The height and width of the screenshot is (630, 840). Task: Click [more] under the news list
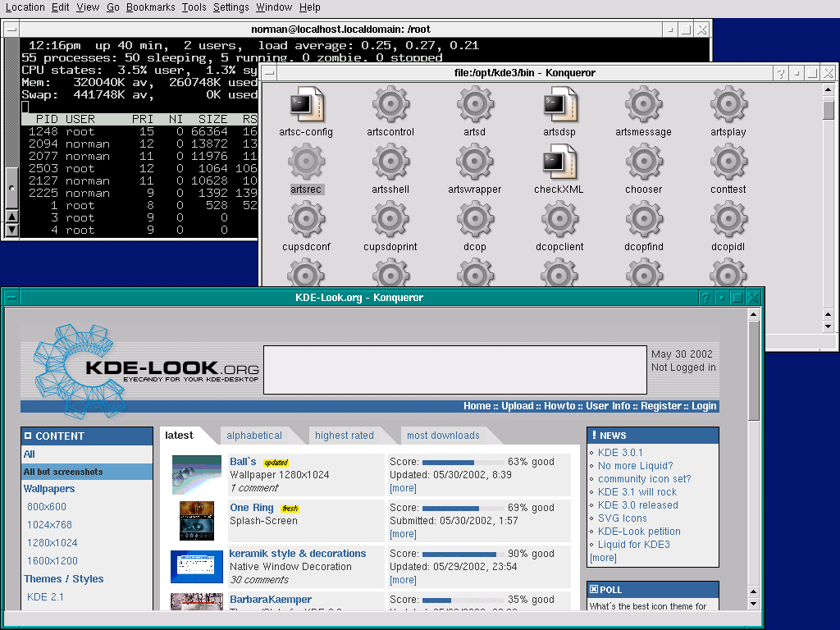point(603,558)
